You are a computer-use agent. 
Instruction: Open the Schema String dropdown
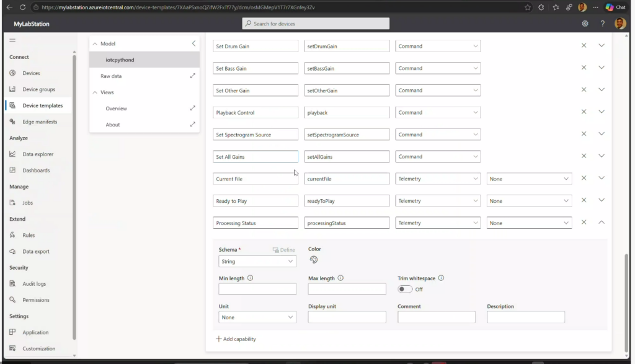click(257, 262)
